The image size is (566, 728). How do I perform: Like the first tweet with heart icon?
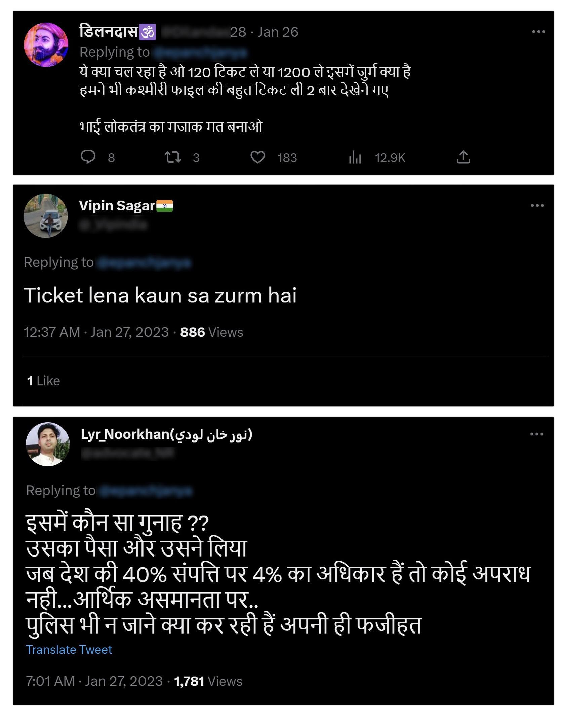(x=258, y=157)
